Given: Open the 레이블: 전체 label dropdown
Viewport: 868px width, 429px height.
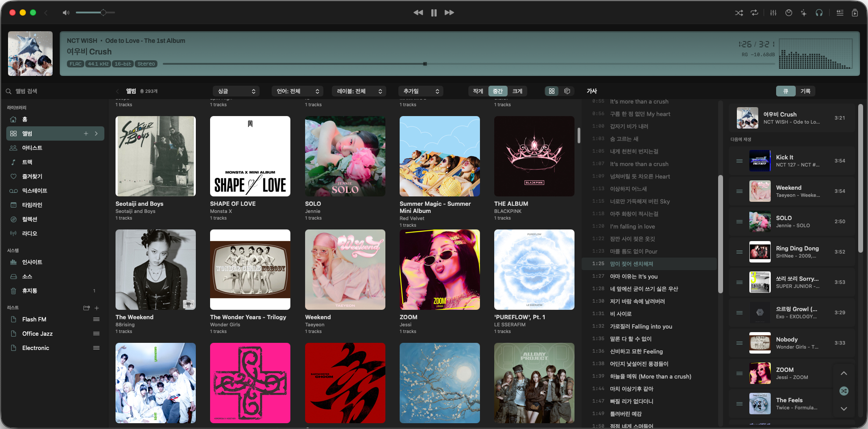Looking at the screenshot, I should point(359,91).
